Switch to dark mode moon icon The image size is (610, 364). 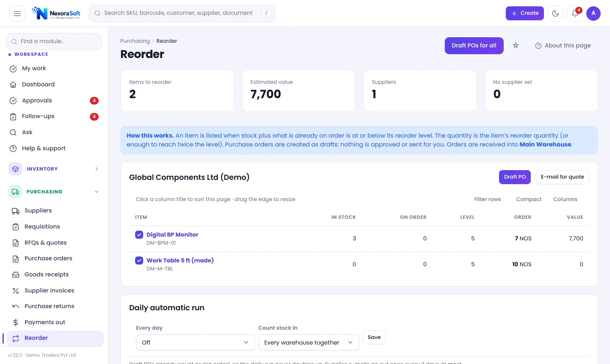tap(555, 13)
